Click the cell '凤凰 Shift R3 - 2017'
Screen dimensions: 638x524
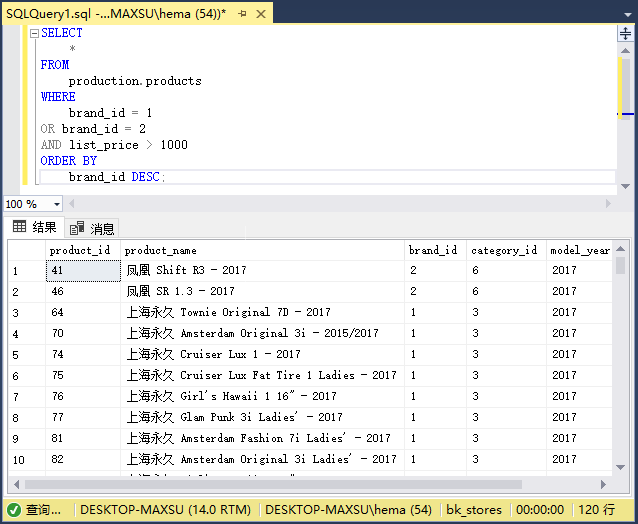(262, 271)
